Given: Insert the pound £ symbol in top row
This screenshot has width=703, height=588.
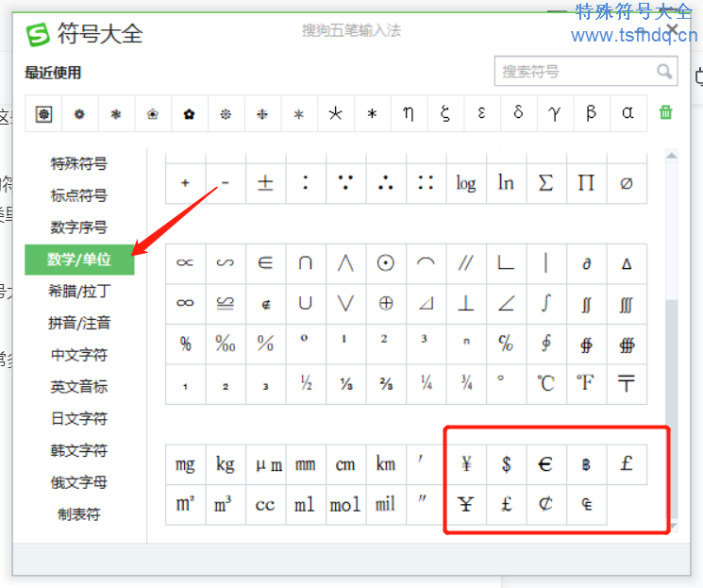Looking at the screenshot, I should (627, 464).
